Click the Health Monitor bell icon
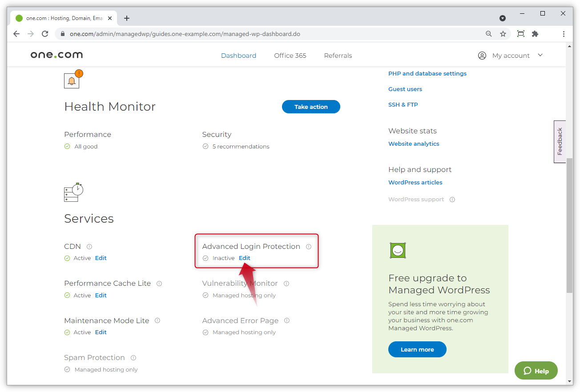This screenshot has height=392, width=580. coord(72,80)
